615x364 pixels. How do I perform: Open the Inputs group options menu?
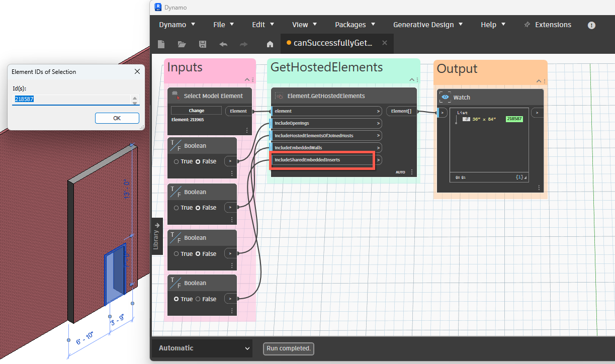252,80
